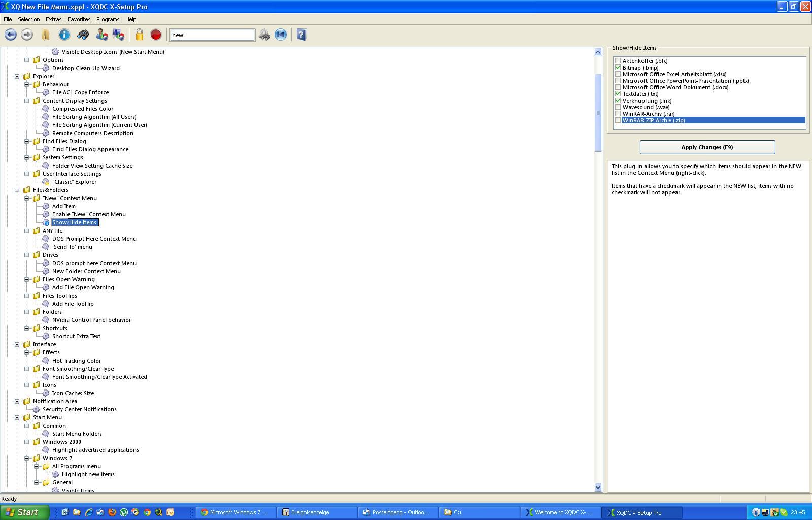Screen dimensions: 812x520
Task: Open the File menu
Action: pos(8,19)
